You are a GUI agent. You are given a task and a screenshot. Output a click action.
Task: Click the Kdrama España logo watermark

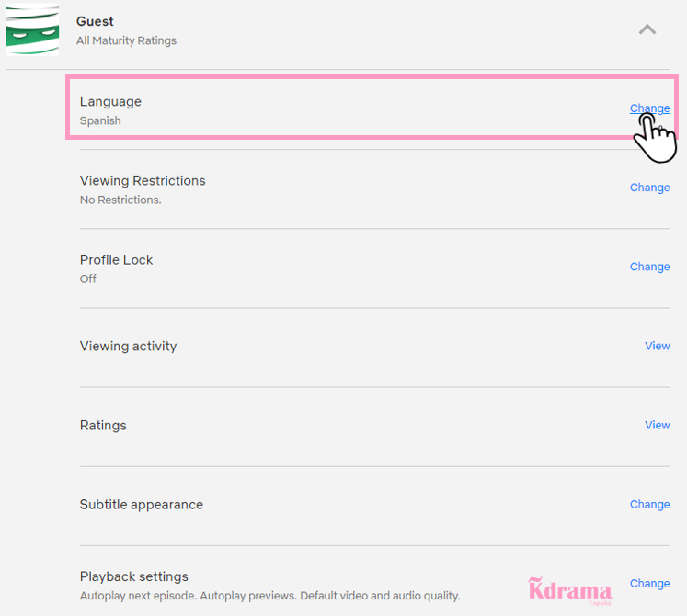570,590
